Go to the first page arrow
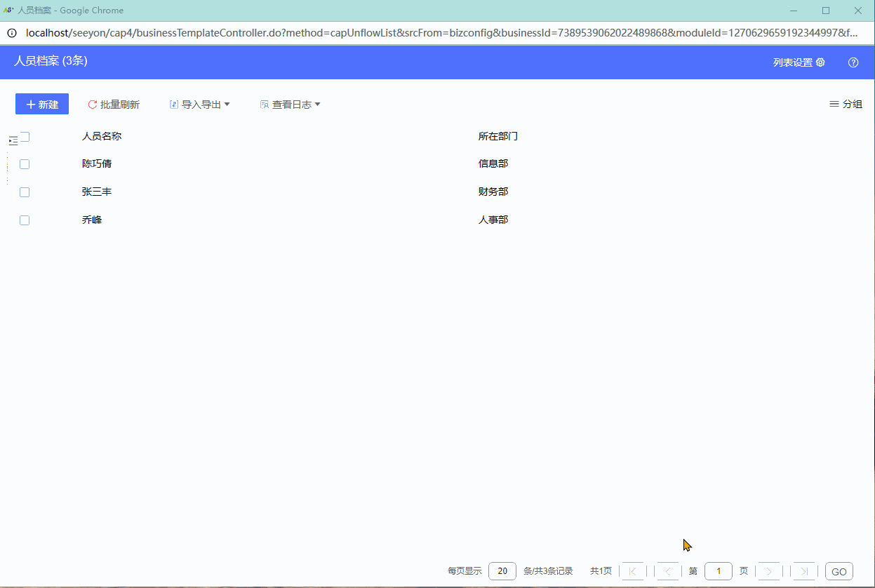875x588 pixels. click(632, 571)
